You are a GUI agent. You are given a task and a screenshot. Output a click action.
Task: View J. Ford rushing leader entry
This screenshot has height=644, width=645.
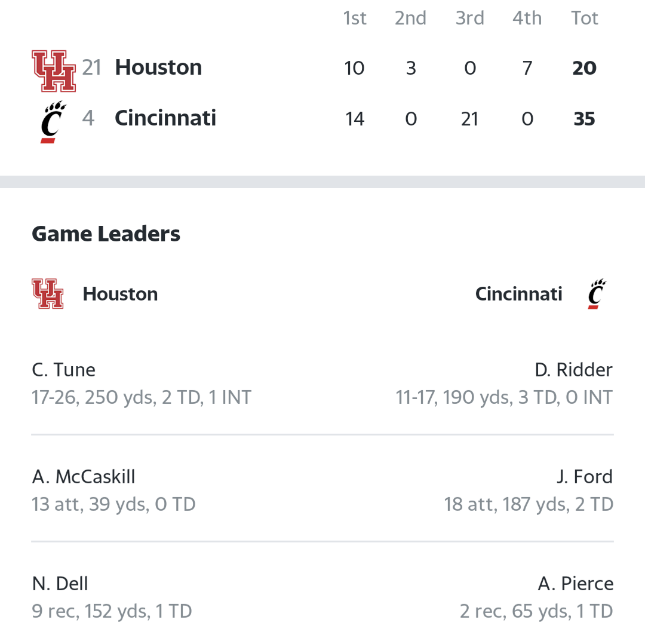(529, 490)
